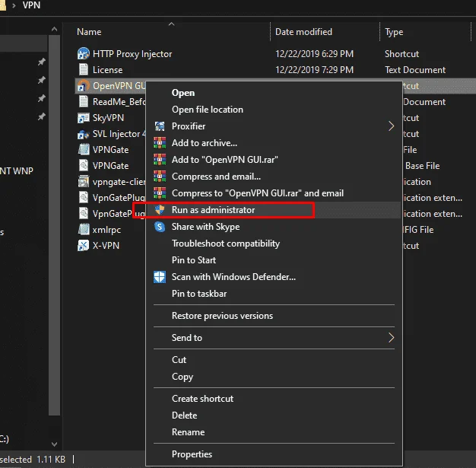
Task: Open Properties from the context menu
Action: pos(192,454)
